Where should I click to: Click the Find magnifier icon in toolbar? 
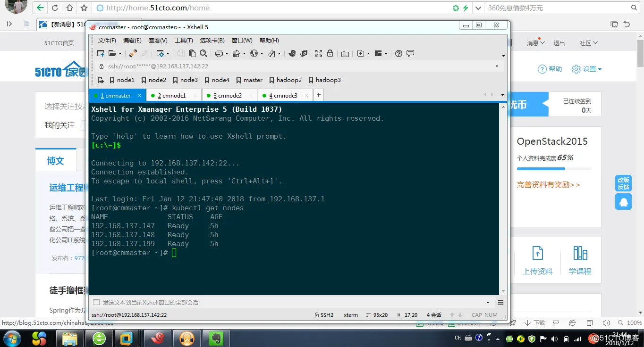pyautogui.click(x=203, y=53)
